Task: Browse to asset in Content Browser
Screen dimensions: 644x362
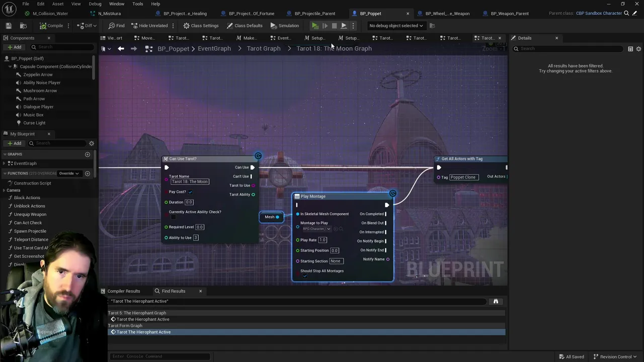Action: (23, 26)
